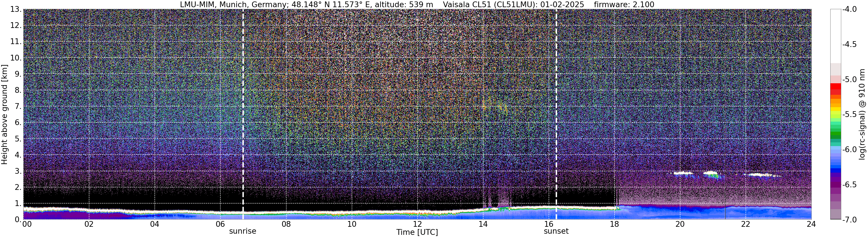Click the time axis tick label '24'
The image size is (868, 238).
[x=811, y=224]
